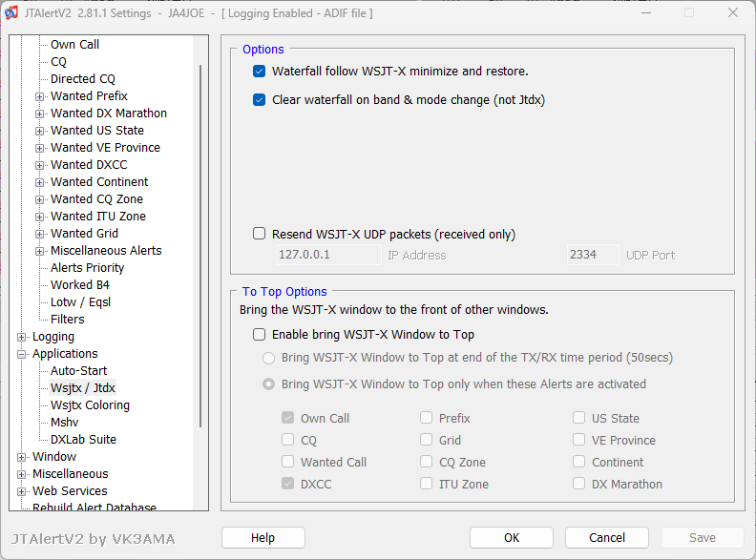Expand the Wanted DXCC tree node
The width and height of the screenshot is (756, 560).
pos(39,166)
